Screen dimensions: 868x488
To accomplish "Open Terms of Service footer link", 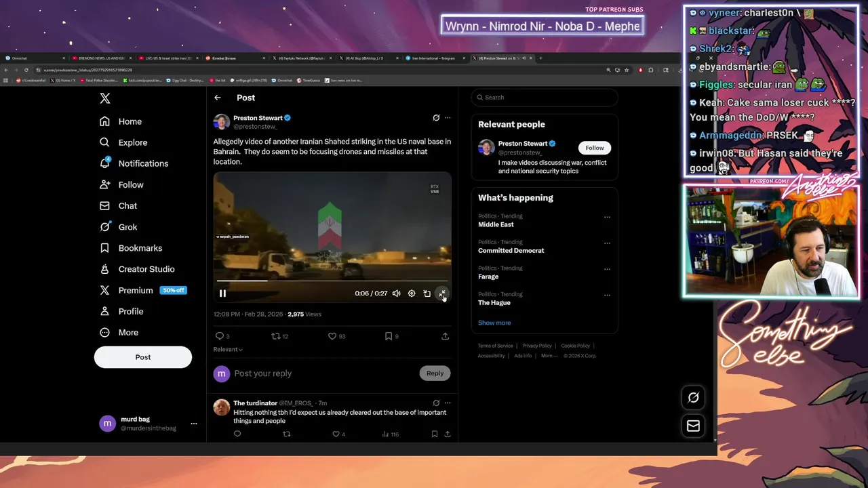I will [496, 346].
